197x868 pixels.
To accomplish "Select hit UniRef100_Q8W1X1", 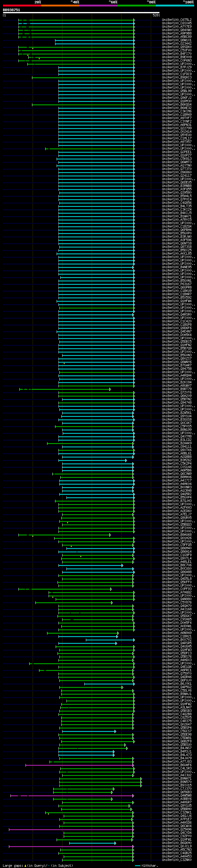I will [x=177, y=40].
